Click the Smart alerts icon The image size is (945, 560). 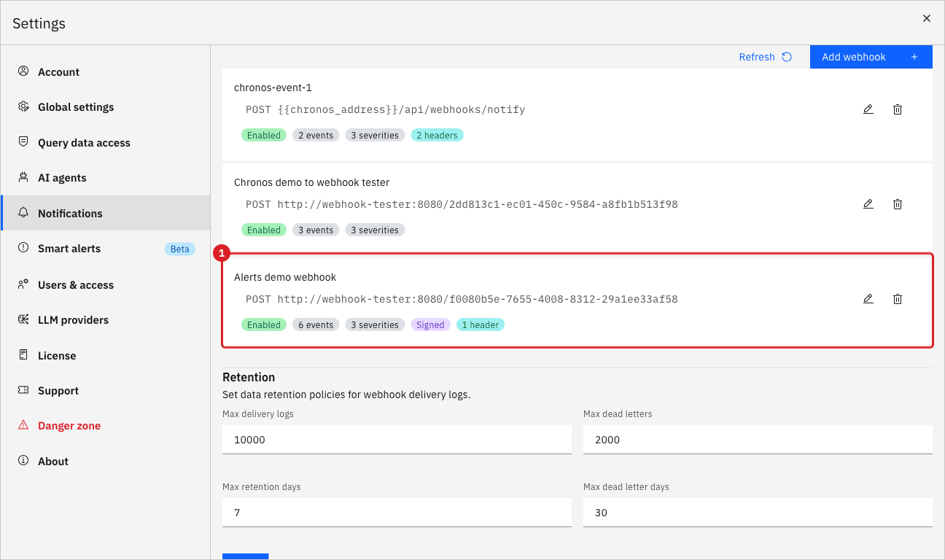click(23, 248)
